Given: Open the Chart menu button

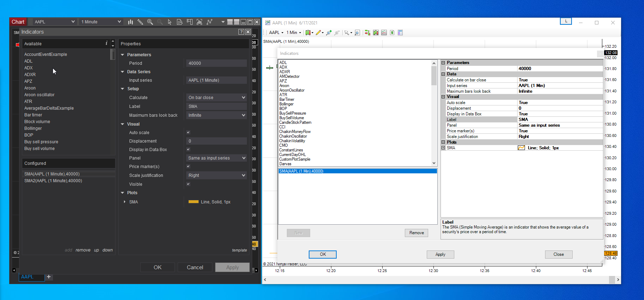Looking at the screenshot, I should [18, 22].
